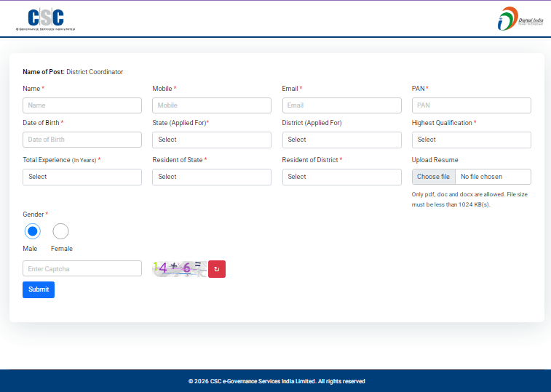Focus the Name input field
The image size is (551, 392).
(x=82, y=105)
